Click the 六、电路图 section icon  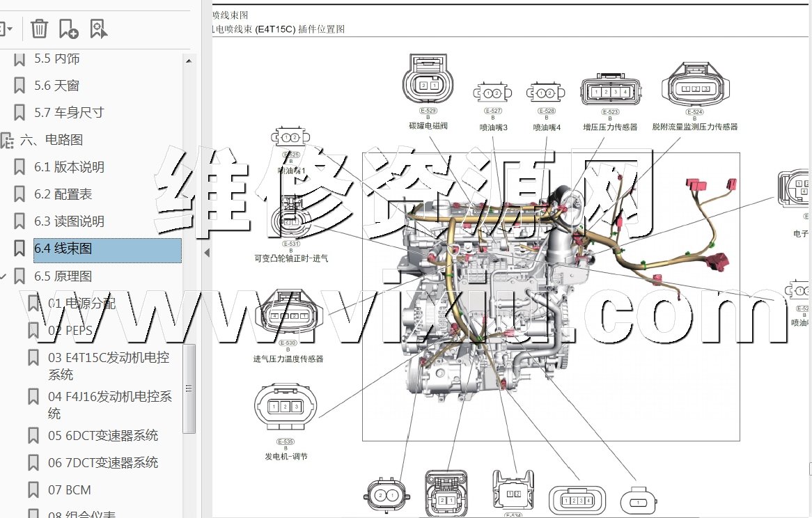coord(7,140)
